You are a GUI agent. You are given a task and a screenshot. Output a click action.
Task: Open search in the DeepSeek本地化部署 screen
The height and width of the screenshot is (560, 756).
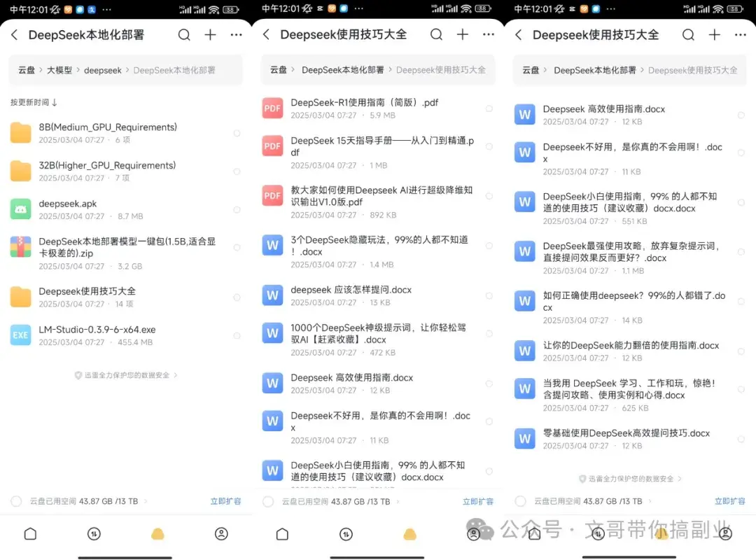[184, 35]
